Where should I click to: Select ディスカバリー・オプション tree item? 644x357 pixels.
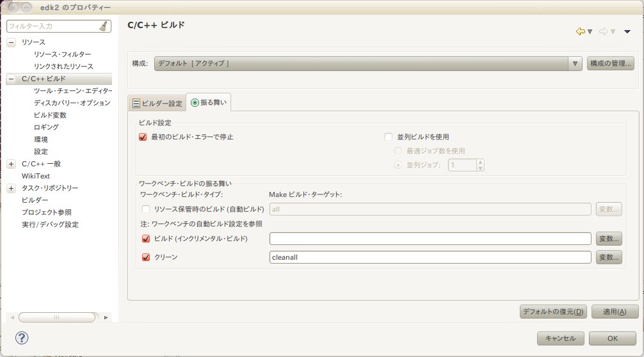(72, 103)
